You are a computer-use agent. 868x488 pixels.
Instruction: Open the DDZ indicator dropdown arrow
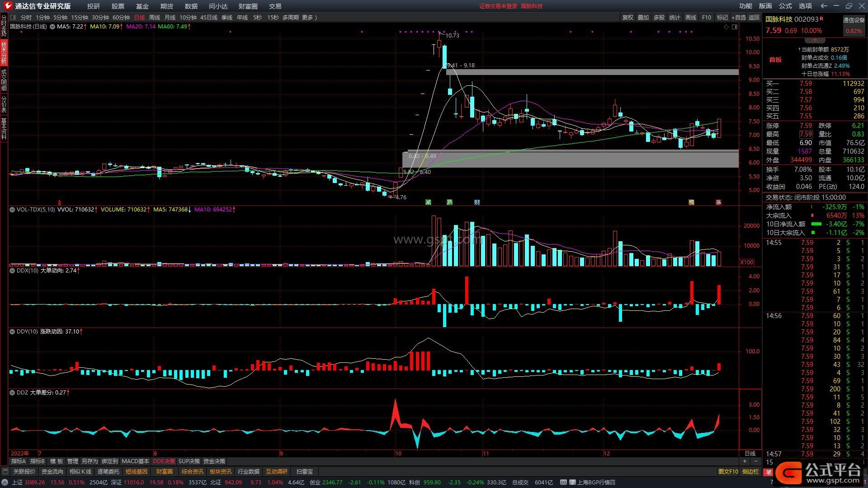(x=13, y=393)
